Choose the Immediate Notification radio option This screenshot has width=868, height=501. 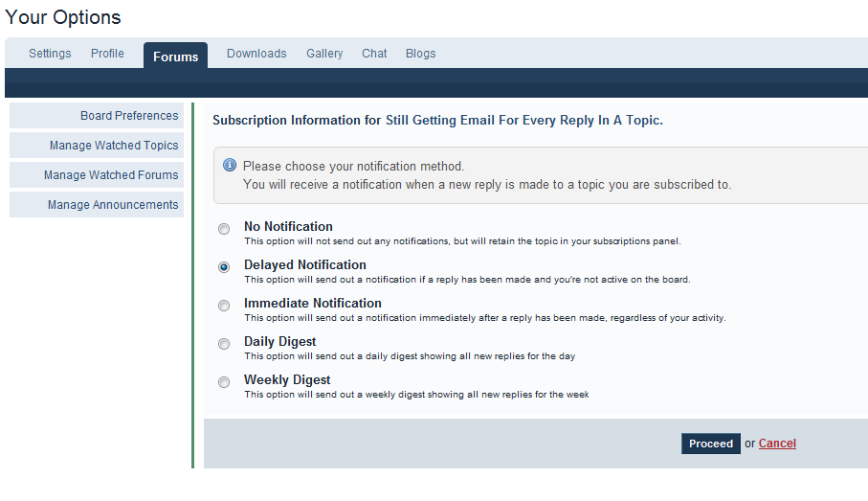click(224, 306)
